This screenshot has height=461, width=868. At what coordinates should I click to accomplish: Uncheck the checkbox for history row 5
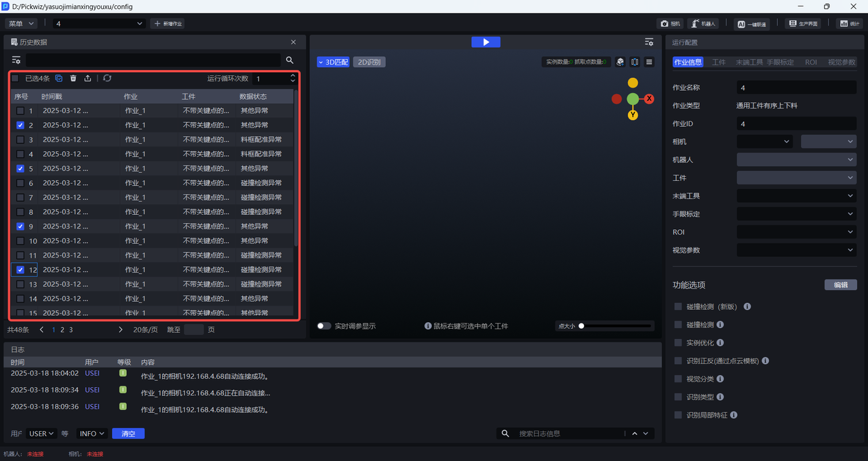pyautogui.click(x=20, y=169)
